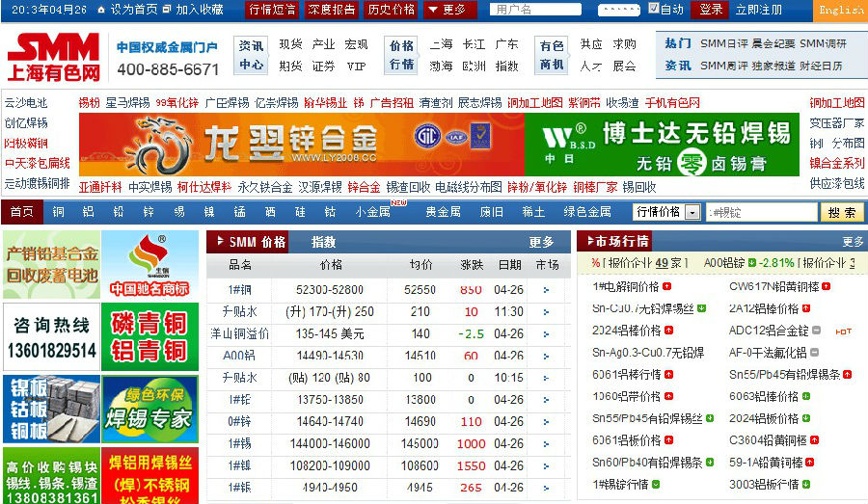
Task: Click red indicator icon next to 1#电解铜价格
Action: 667,286
